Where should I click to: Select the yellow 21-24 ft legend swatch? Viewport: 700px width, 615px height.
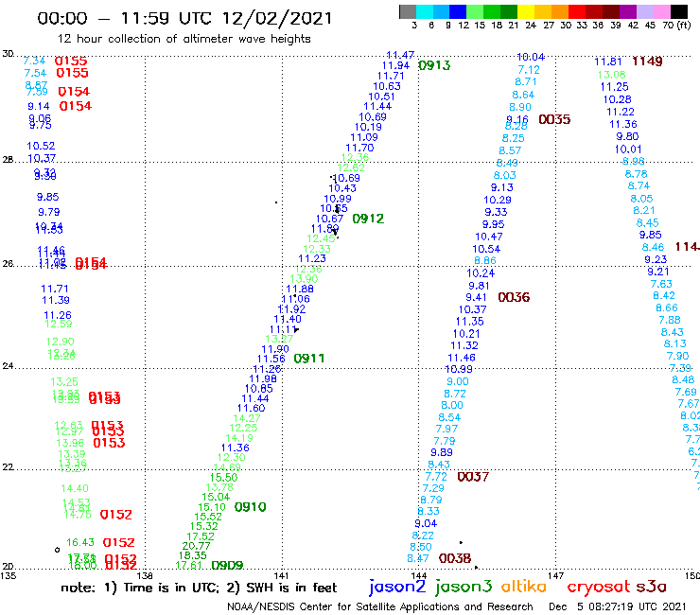525,11
